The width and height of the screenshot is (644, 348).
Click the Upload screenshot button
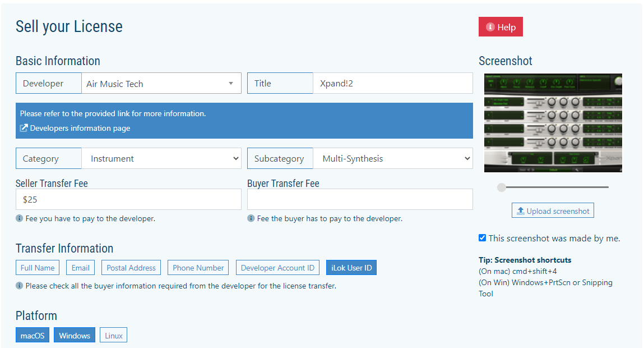pyautogui.click(x=553, y=210)
